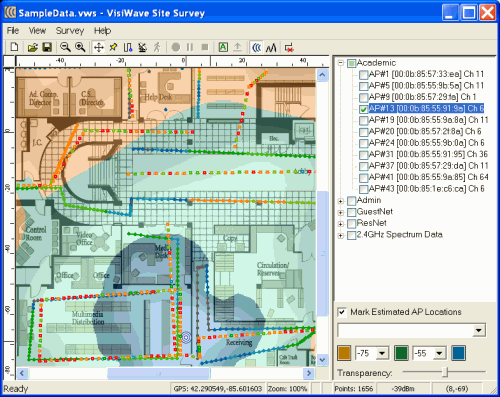Click the spectrum waveform graph icon

coord(271,47)
